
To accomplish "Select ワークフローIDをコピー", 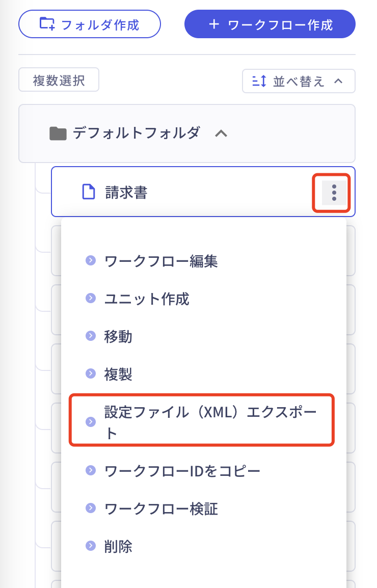I will tap(182, 471).
